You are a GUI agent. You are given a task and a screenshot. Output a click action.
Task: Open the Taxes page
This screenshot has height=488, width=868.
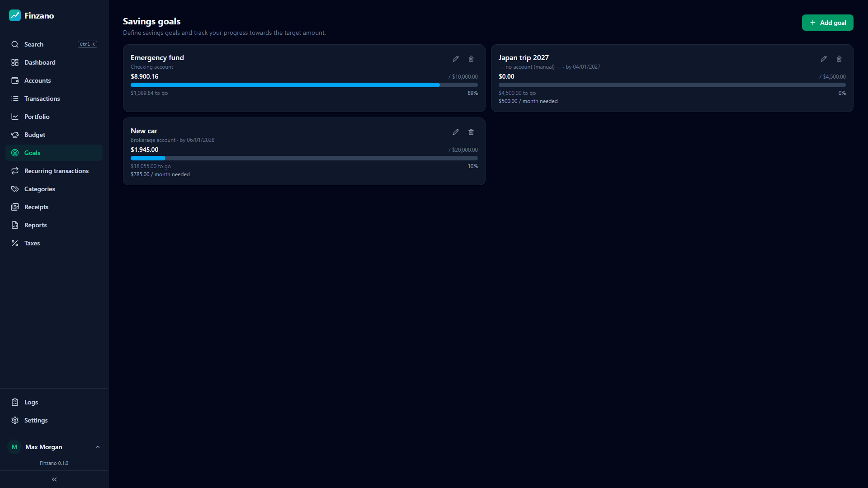point(54,243)
